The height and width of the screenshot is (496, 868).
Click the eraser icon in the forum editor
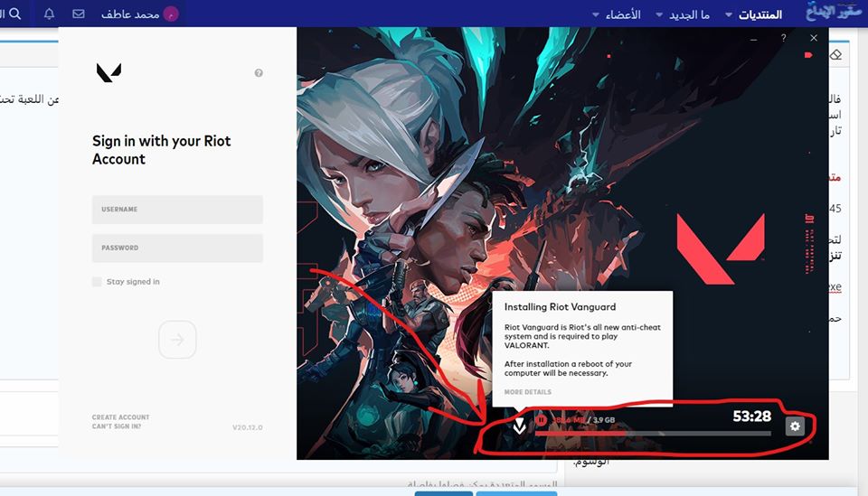pos(835,55)
